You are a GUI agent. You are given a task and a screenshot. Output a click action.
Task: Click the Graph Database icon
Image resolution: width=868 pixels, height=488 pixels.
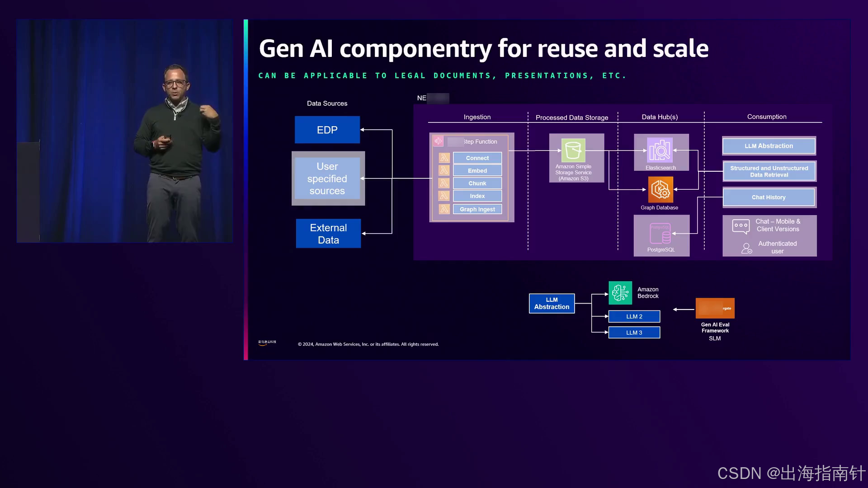coord(660,189)
